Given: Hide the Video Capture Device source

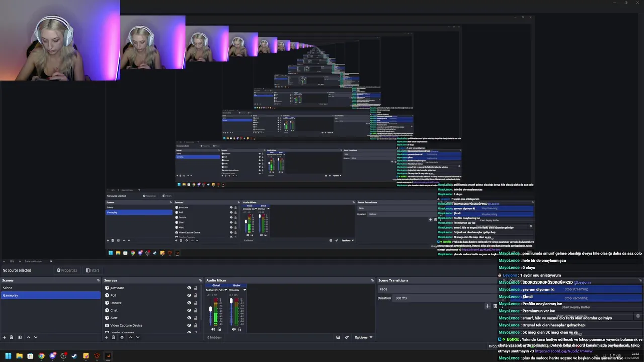Looking at the screenshot, I should click(189, 325).
